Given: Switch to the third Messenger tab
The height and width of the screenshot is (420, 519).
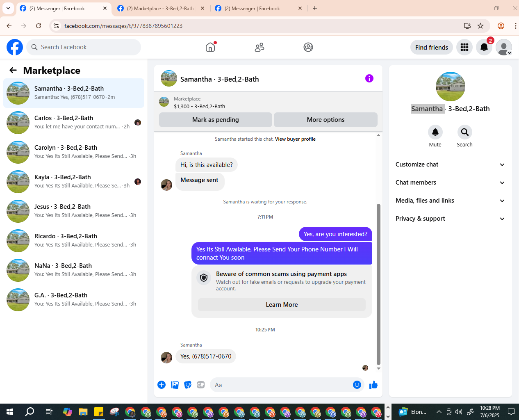Looking at the screenshot, I should click(258, 8).
